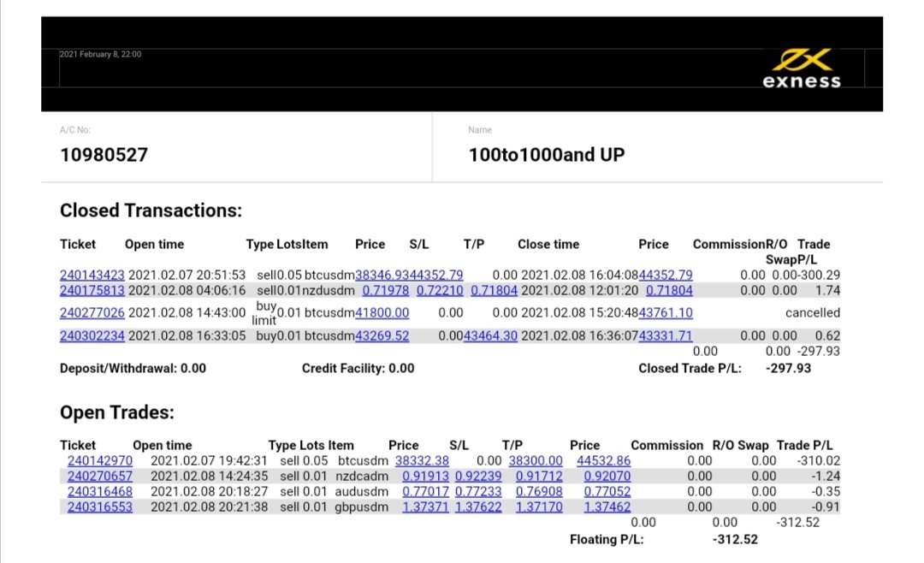This screenshot has height=563, width=924.
Task: Click trade P/L value 1.74
Action: 828,290
